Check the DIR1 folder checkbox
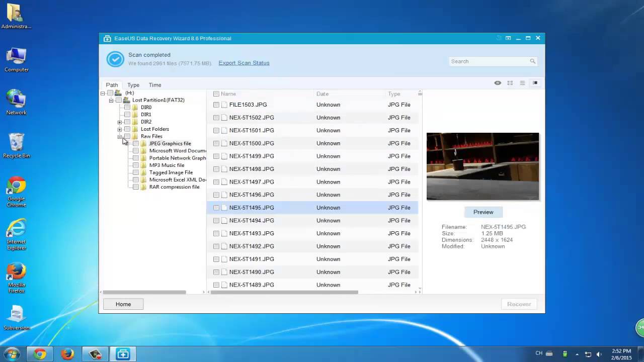 point(127,115)
